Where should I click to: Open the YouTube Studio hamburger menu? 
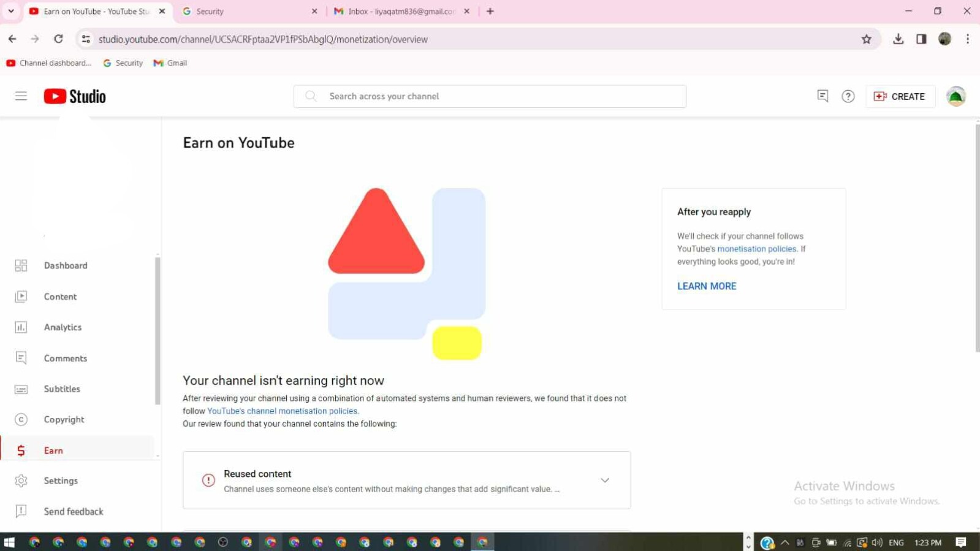point(21,96)
